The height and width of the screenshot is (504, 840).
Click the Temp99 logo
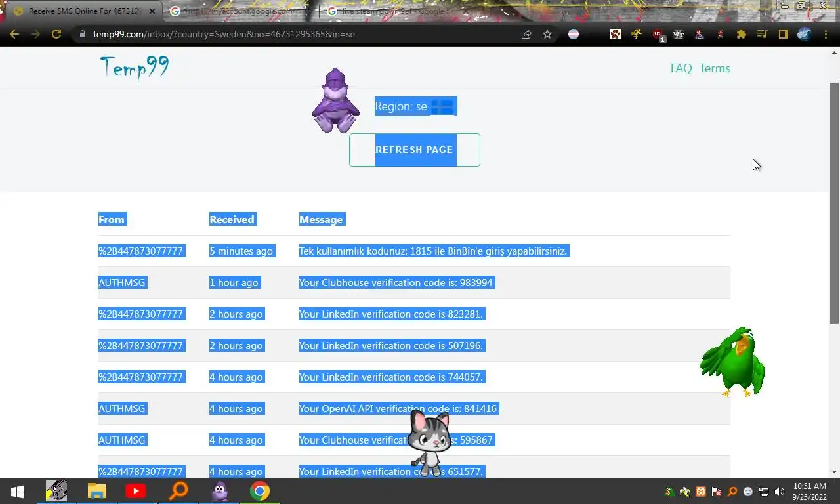[135, 68]
